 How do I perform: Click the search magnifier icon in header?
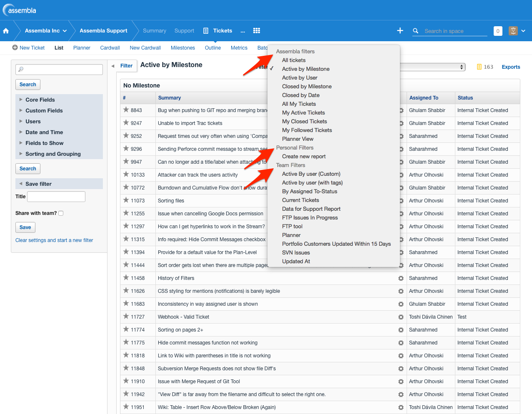[x=415, y=31]
